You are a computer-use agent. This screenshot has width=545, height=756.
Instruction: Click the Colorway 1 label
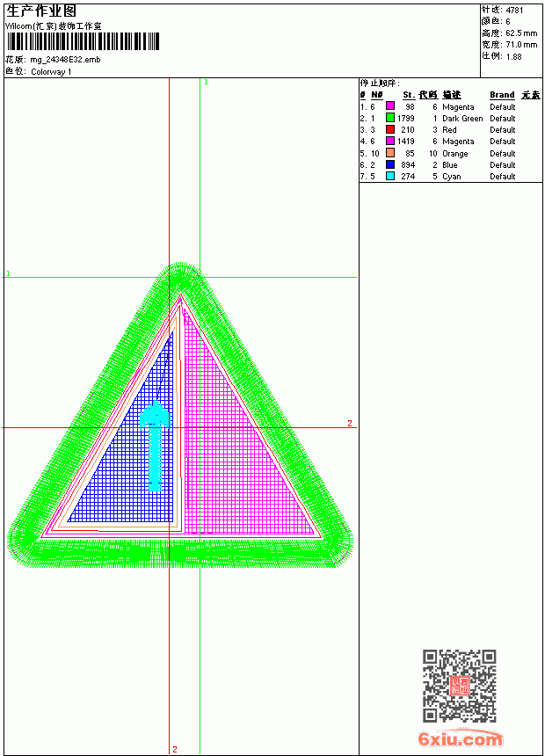coord(51,72)
